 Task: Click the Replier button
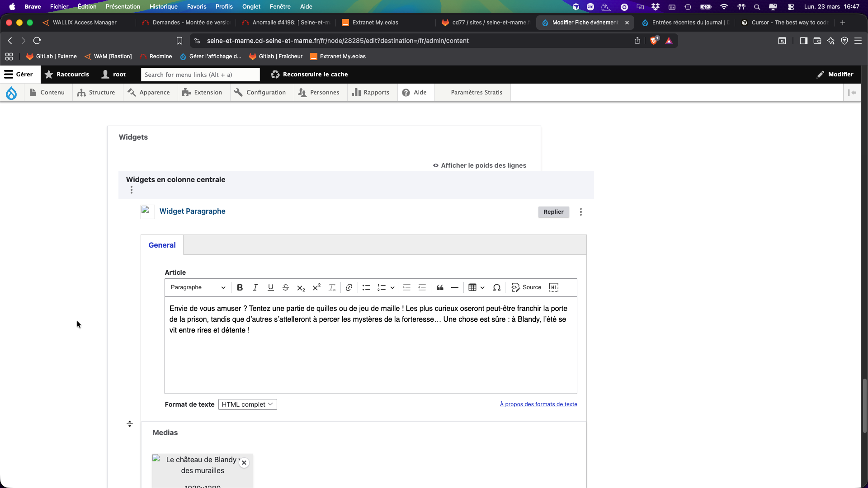click(553, 212)
